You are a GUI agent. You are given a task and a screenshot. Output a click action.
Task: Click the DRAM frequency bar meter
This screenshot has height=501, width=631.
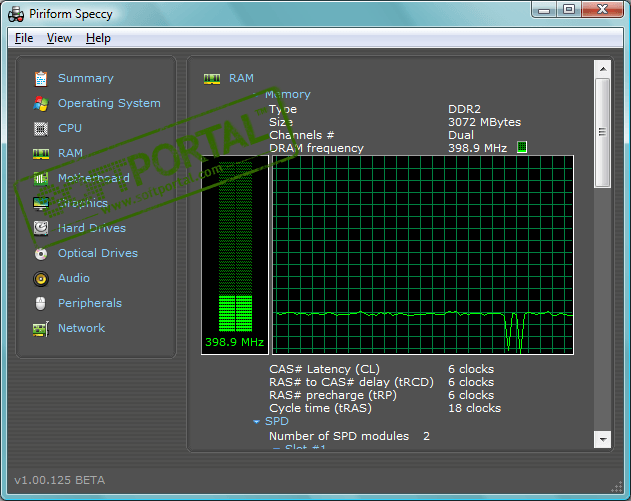(x=235, y=255)
